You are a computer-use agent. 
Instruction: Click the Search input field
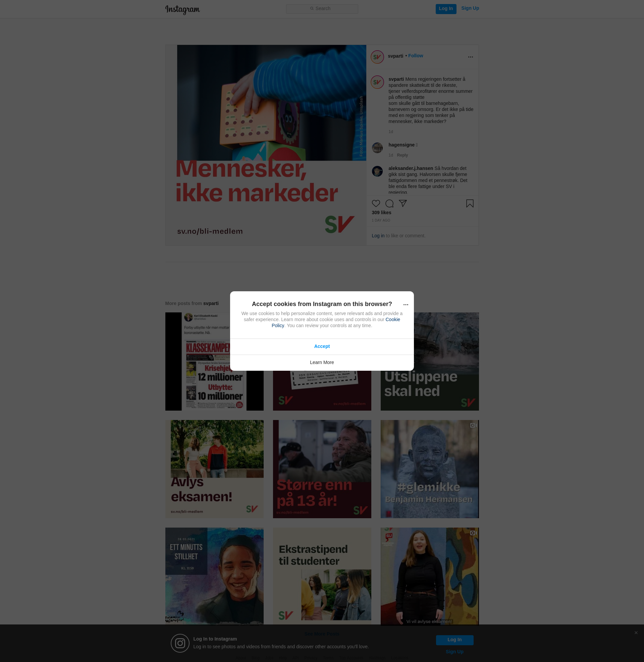pos(322,9)
